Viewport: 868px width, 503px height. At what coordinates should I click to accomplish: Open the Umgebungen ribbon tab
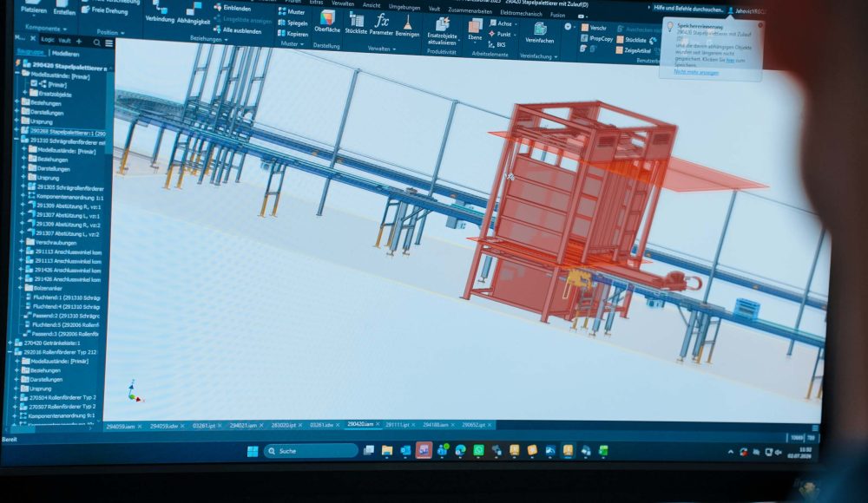[404, 7]
